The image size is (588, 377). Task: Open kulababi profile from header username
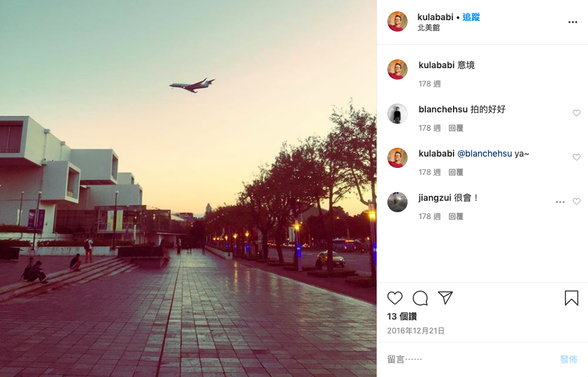(435, 17)
